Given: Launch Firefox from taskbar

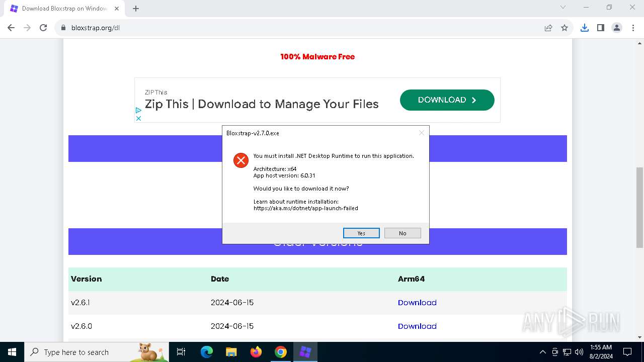Looking at the screenshot, I should [256, 352].
